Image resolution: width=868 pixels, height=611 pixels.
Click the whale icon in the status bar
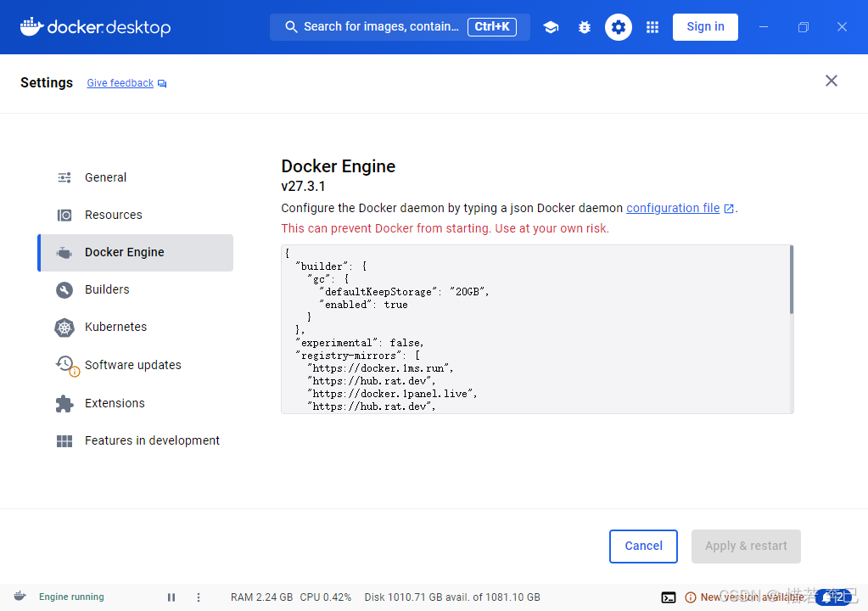pyautogui.click(x=20, y=596)
